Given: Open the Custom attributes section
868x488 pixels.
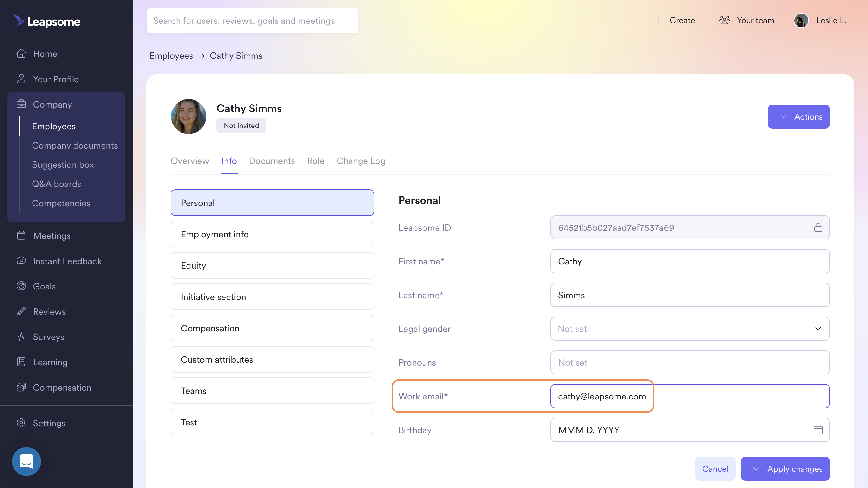Looking at the screenshot, I should pos(272,359).
